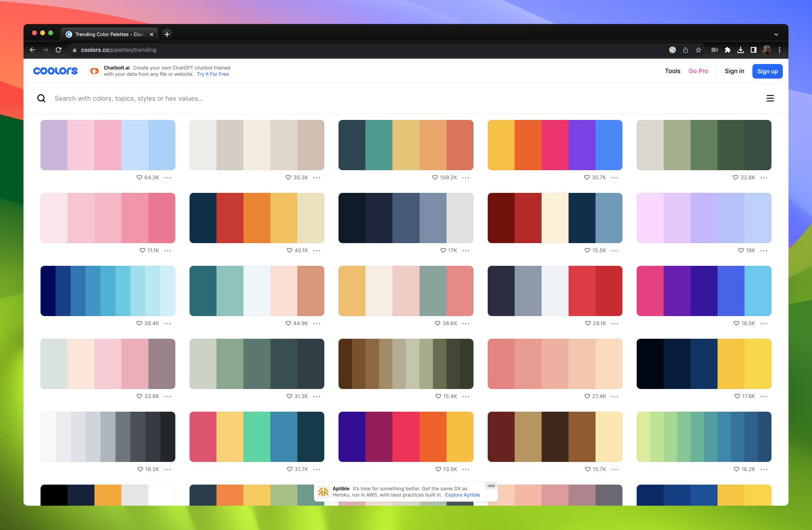
Task: Open the hamburger menu beside the search bar
Action: click(x=770, y=98)
